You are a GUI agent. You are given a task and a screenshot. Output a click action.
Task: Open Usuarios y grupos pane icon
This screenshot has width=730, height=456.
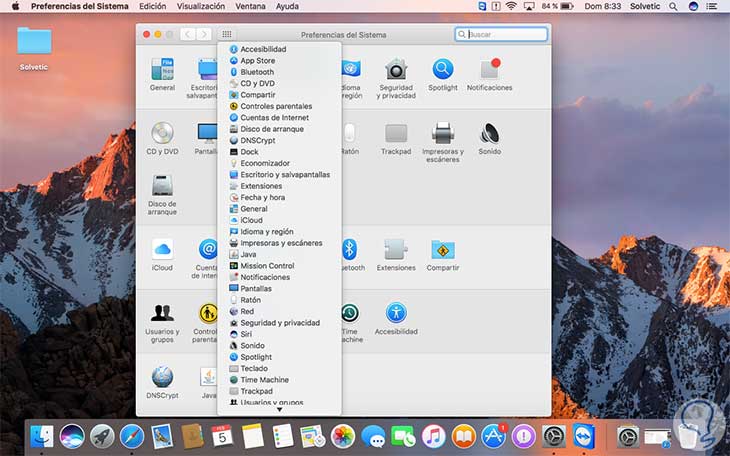(162, 313)
